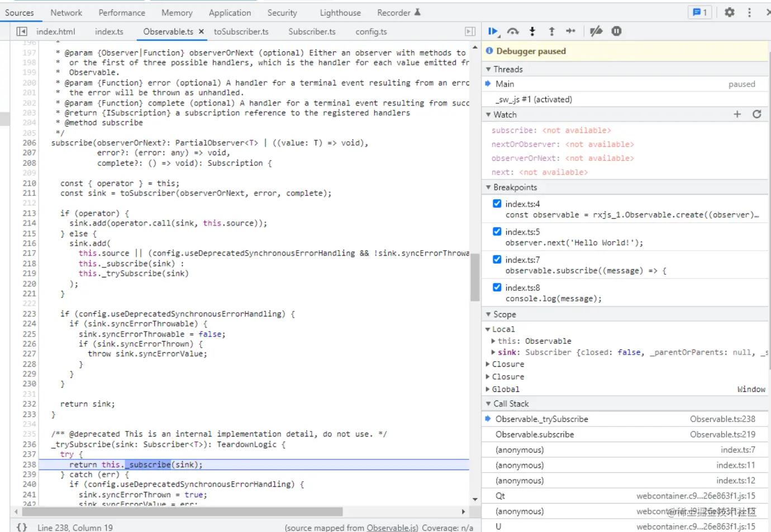Select watch expression 'next: <not available>'
The image size is (771, 532).
point(540,172)
